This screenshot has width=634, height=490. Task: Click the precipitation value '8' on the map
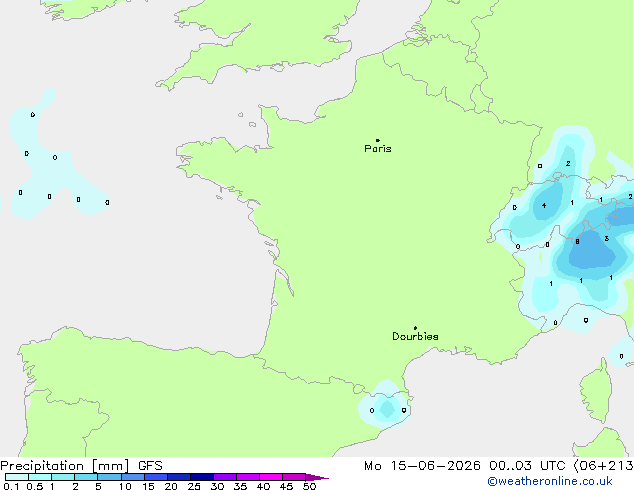point(577,242)
